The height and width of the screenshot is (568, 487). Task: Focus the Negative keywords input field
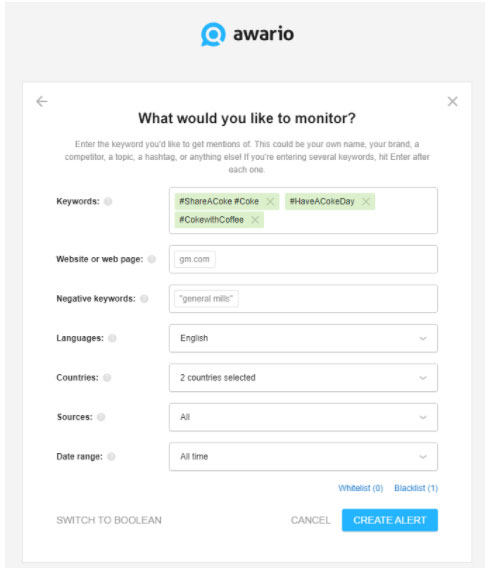pyautogui.click(x=303, y=299)
